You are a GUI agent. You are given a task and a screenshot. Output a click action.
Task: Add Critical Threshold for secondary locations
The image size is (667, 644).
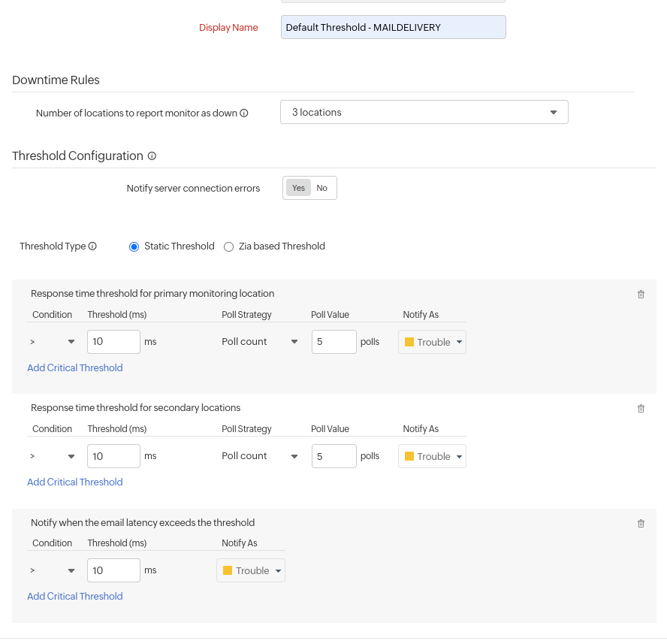[x=74, y=482]
